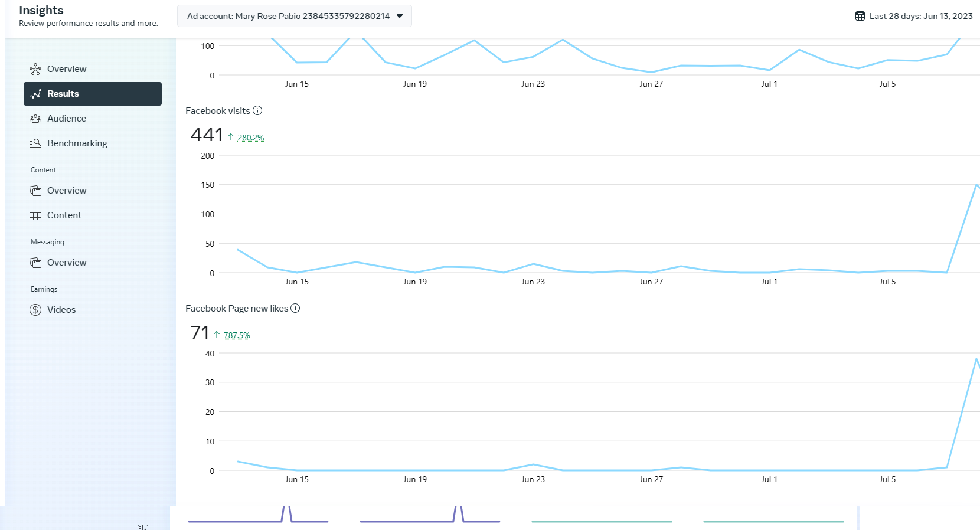Click the spike peak on Facebook visits chart
Image resolution: width=980 pixels, height=530 pixels.
click(x=976, y=185)
